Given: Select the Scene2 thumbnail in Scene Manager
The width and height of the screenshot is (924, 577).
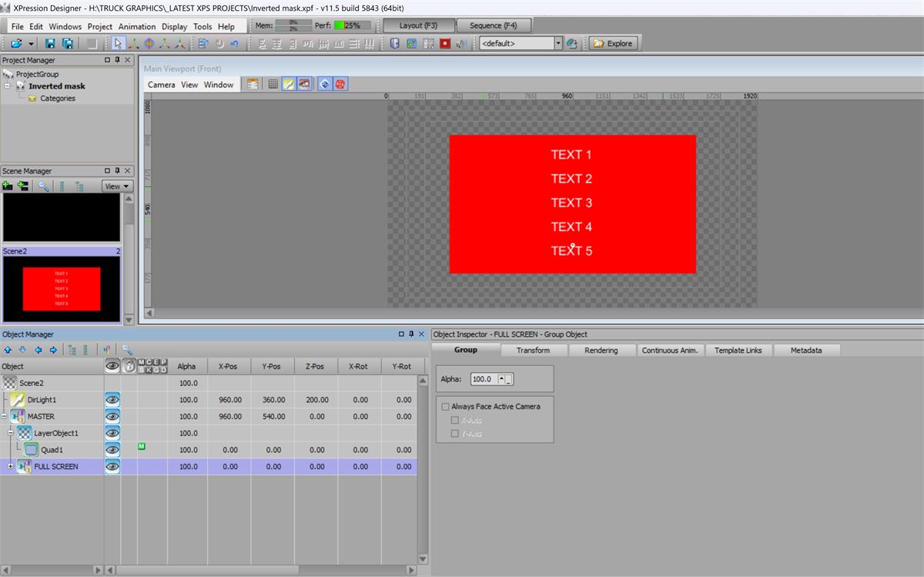Looking at the screenshot, I should pos(62,289).
